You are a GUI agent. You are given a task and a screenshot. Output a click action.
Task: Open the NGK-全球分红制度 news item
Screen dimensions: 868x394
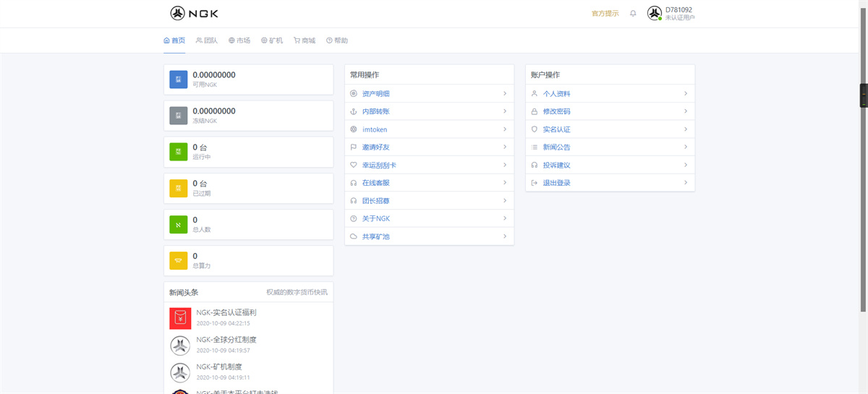pyautogui.click(x=226, y=340)
